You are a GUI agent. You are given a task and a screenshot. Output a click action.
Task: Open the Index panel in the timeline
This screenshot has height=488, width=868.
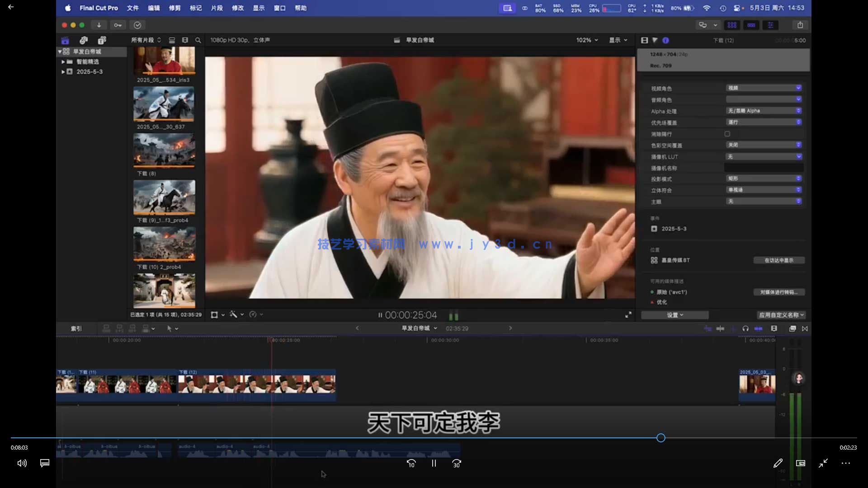coord(76,328)
